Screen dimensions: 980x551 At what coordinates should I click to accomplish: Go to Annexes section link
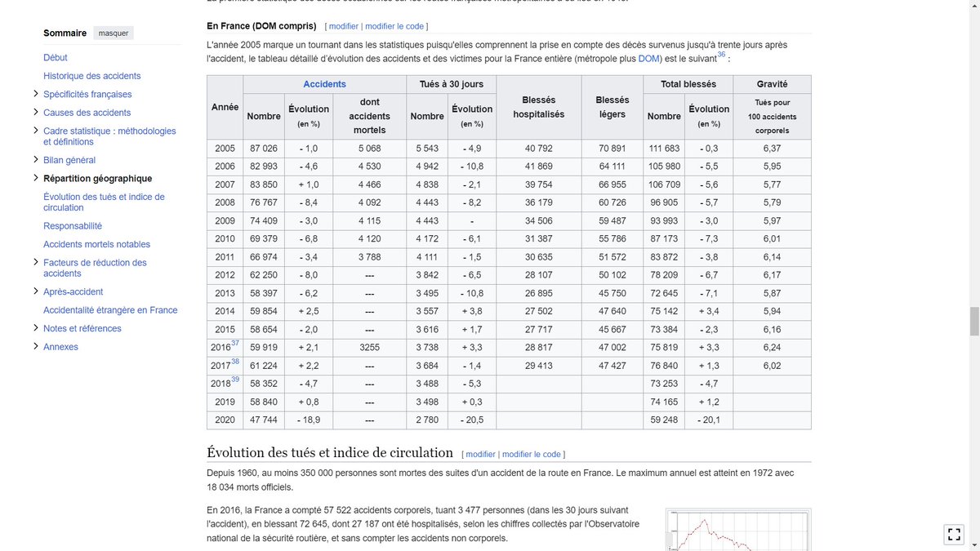[61, 347]
